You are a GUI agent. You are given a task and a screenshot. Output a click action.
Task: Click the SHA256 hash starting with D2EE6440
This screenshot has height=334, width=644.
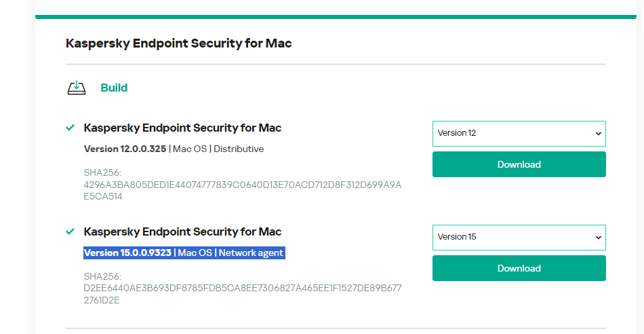242,289
